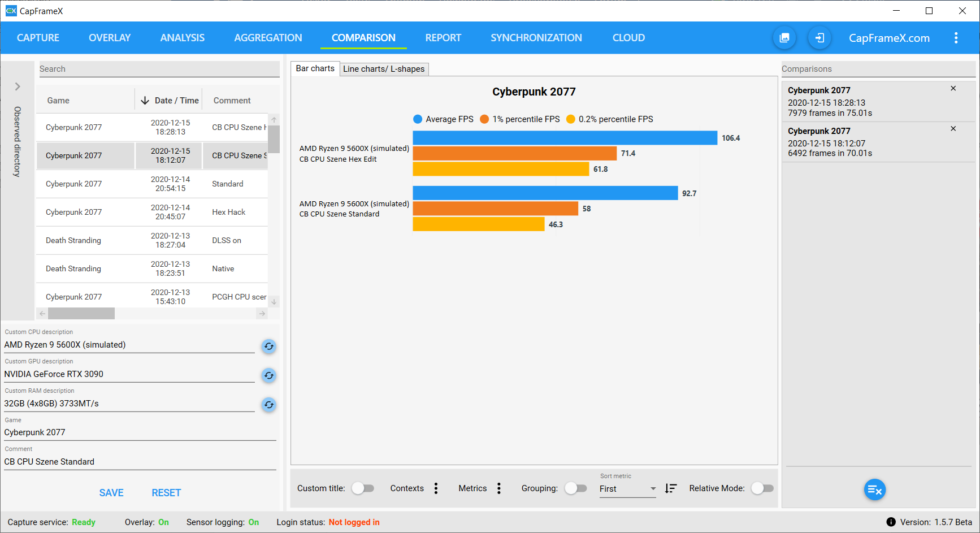Remove all comparisons with the blue round button
Viewport: 980px width, 533px height.
[874, 489]
